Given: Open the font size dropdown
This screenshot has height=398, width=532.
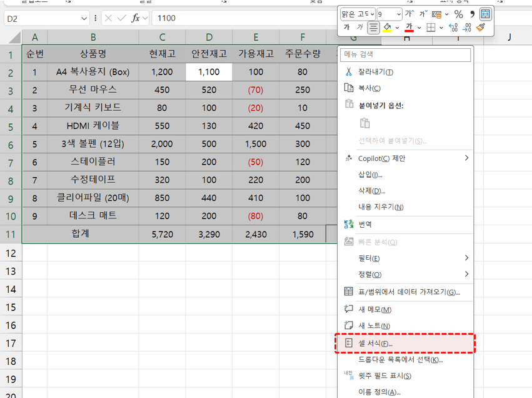Looking at the screenshot, I should [398, 14].
